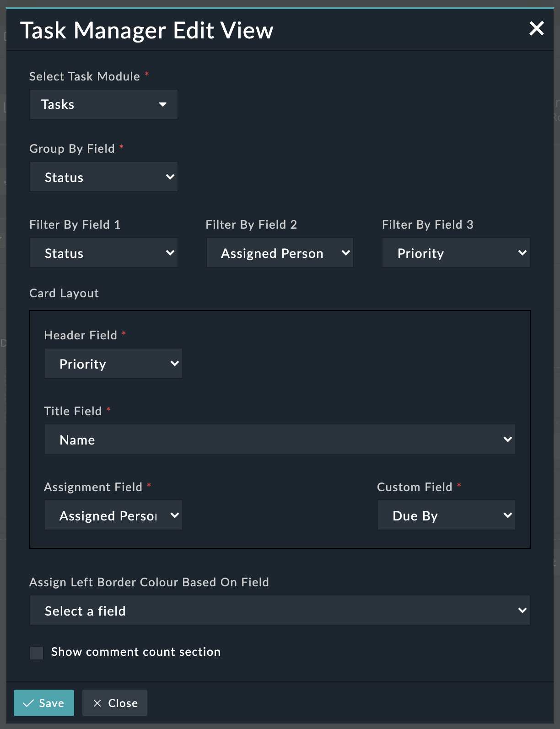The image size is (560, 729).
Task: Click the chevron at the end of the Title Field
Action: (x=507, y=440)
